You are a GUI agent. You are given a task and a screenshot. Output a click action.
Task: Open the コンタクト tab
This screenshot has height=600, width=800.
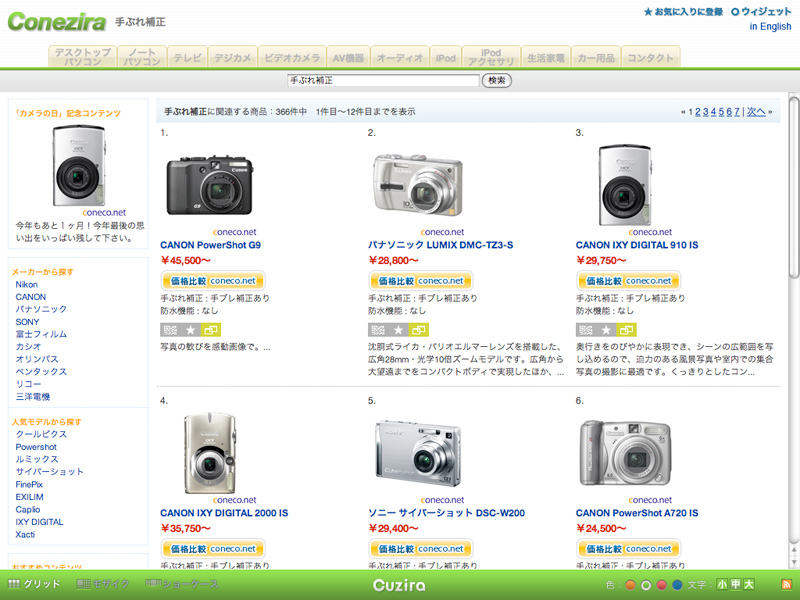click(x=651, y=57)
